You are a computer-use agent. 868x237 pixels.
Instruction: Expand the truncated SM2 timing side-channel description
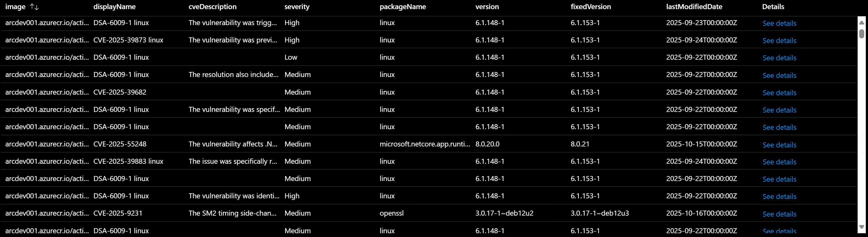click(x=233, y=213)
